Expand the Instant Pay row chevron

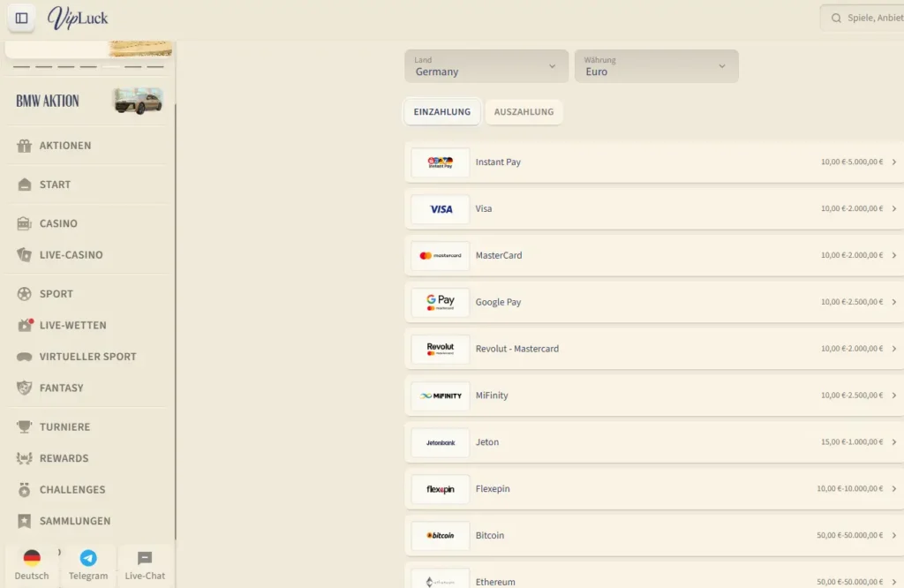click(x=894, y=162)
